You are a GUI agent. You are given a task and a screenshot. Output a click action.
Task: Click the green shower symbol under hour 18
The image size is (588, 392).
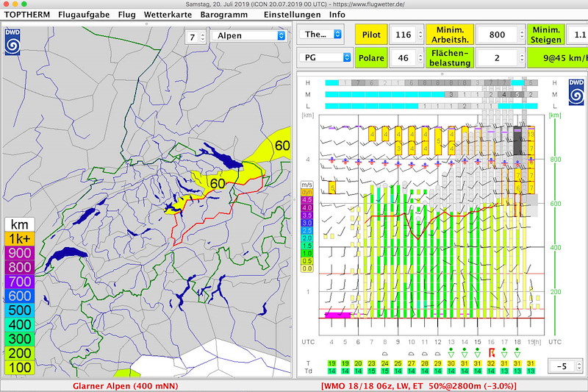(517, 352)
